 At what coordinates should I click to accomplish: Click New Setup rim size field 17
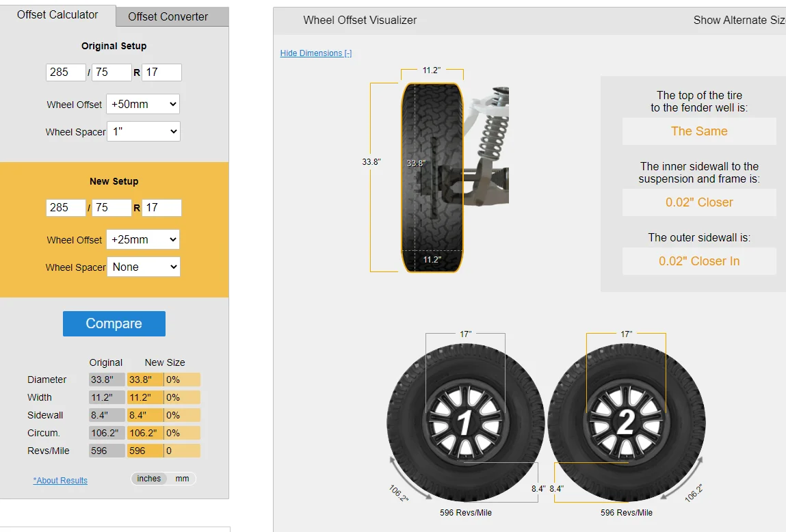[161, 207]
